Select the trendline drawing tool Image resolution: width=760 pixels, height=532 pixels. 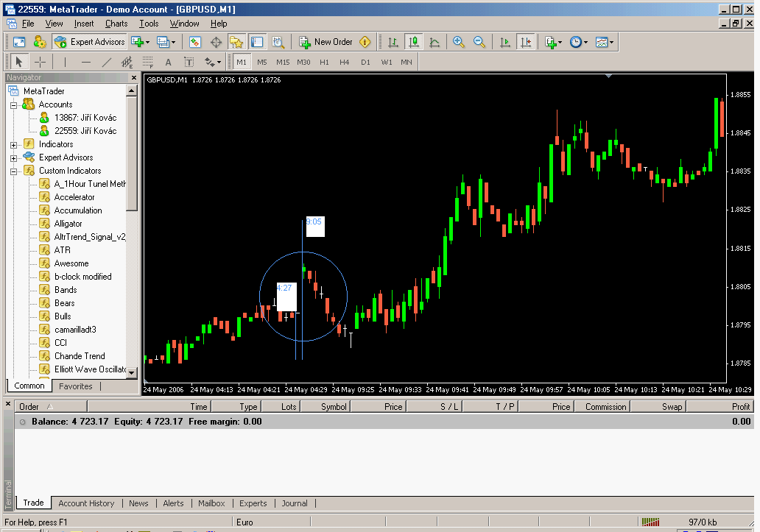point(107,62)
